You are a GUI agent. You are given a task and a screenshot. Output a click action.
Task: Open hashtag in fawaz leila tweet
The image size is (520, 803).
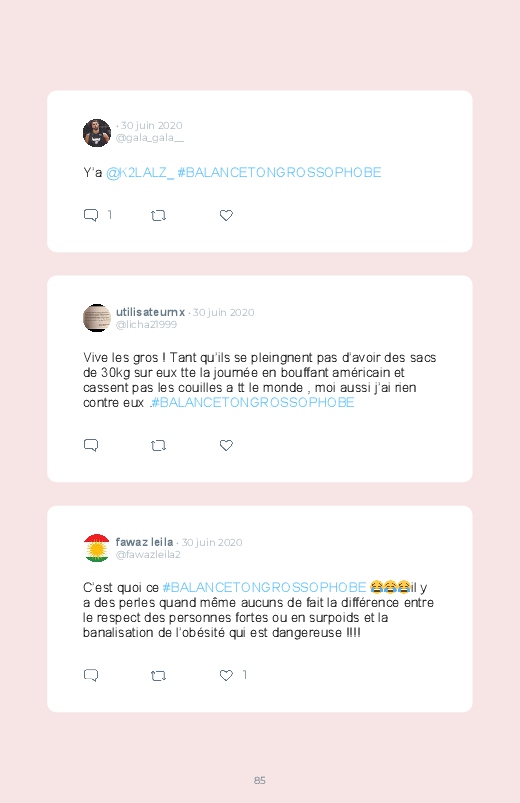(264, 587)
